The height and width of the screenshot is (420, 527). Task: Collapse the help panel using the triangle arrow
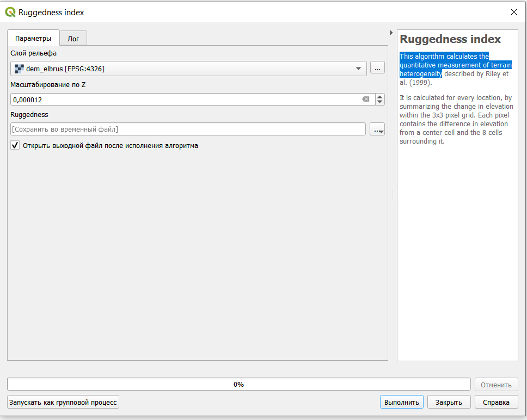pyautogui.click(x=391, y=33)
